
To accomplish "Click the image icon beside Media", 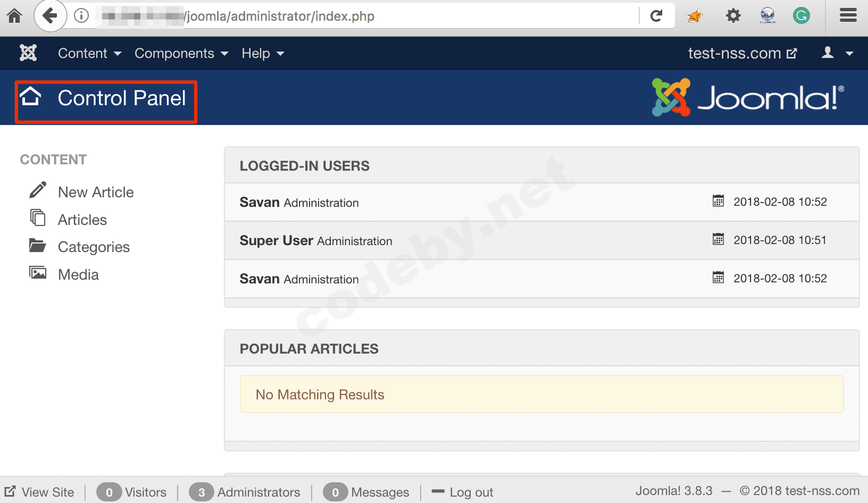I will tap(37, 273).
